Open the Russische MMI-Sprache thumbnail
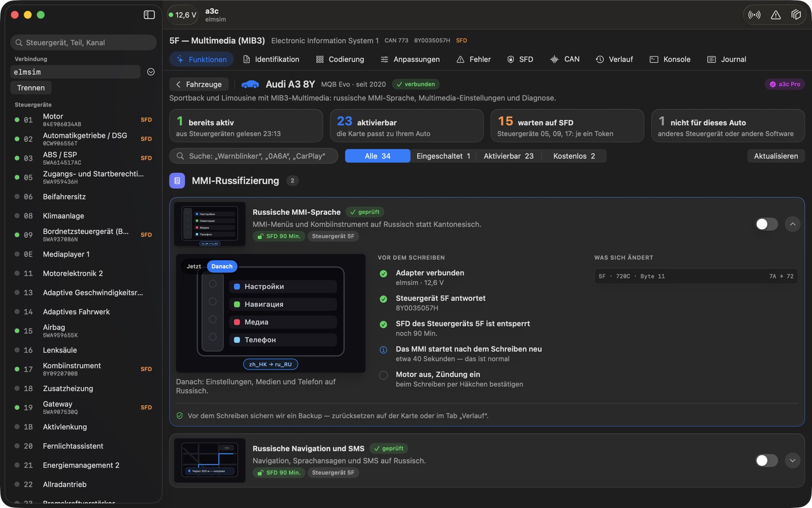 click(x=210, y=224)
